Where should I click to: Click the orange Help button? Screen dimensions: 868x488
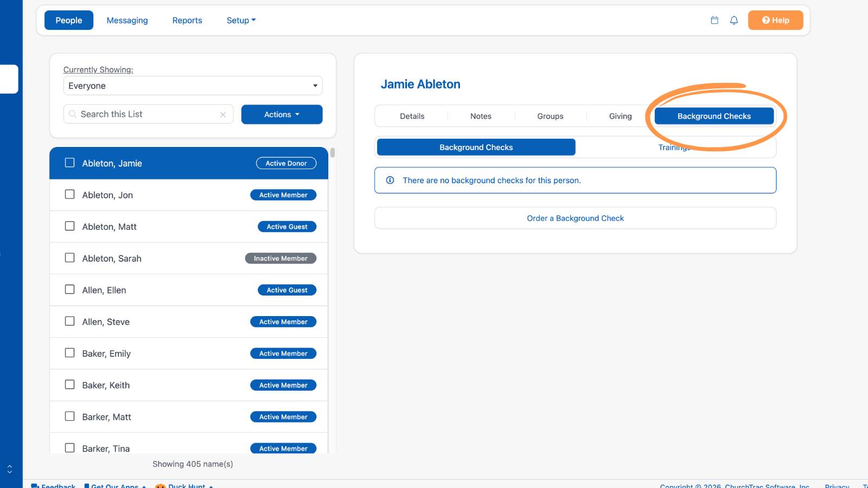pyautogui.click(x=775, y=20)
